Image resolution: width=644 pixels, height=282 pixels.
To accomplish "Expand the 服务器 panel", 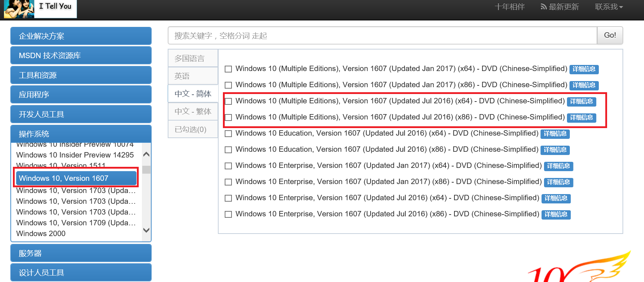I will pyautogui.click(x=81, y=253).
